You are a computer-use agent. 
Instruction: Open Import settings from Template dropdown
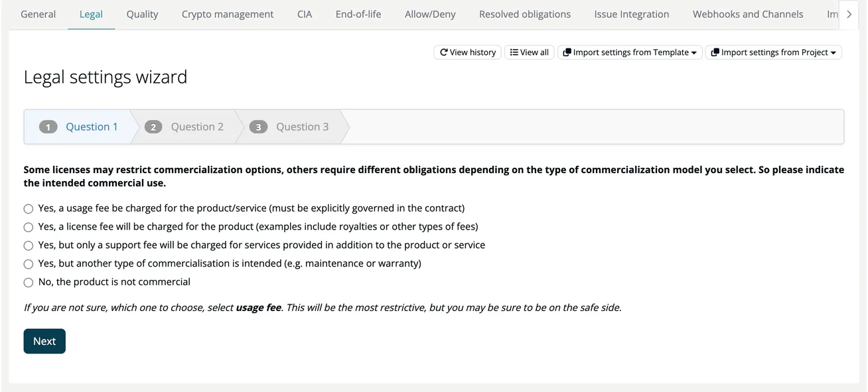tap(630, 52)
